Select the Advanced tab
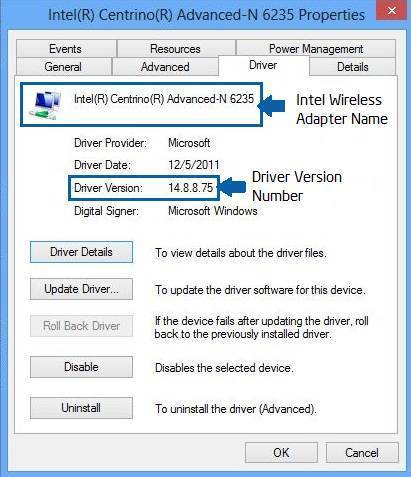Viewport: 411px width, 477px height. click(x=165, y=67)
